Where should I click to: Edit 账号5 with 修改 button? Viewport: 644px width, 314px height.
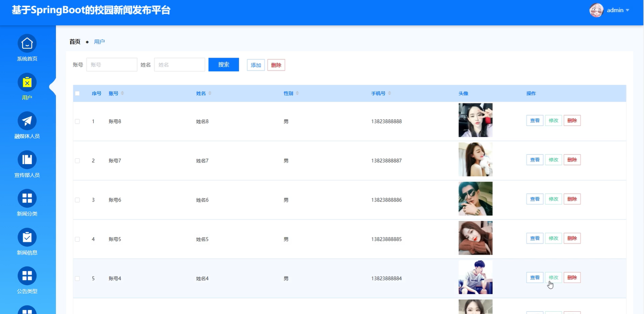click(553, 238)
